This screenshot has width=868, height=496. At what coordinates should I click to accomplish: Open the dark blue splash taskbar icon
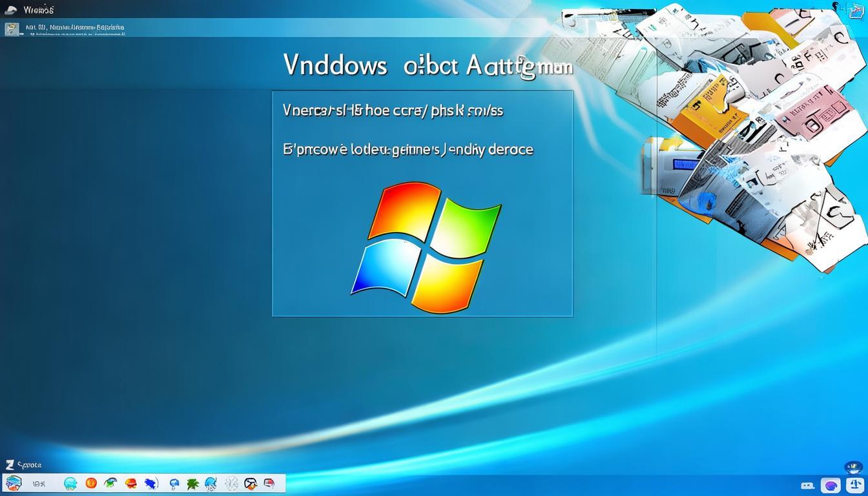pos(152,483)
